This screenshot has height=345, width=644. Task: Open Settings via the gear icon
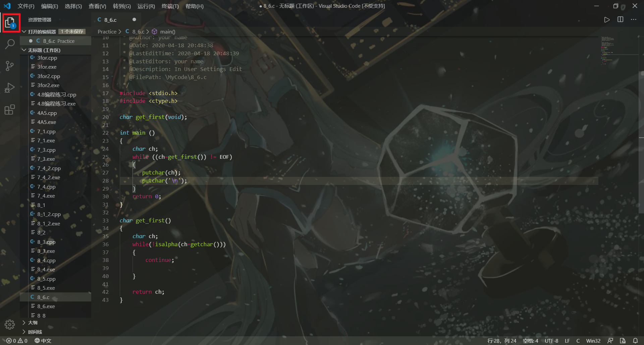tap(9, 325)
